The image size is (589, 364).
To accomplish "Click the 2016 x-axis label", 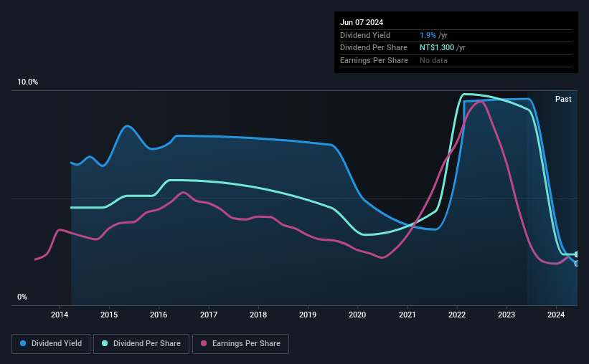I will pyautogui.click(x=159, y=315).
